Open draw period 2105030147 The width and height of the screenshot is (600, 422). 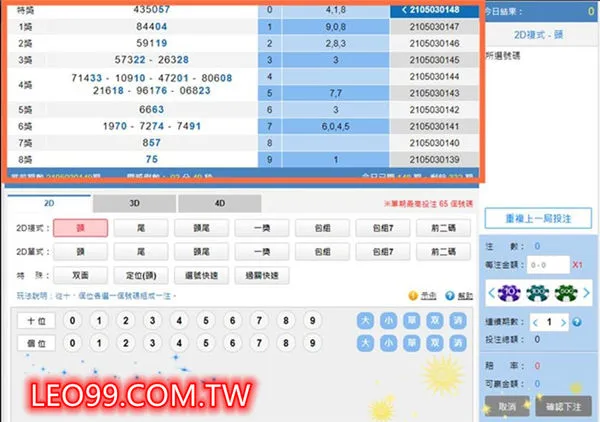pos(434,27)
